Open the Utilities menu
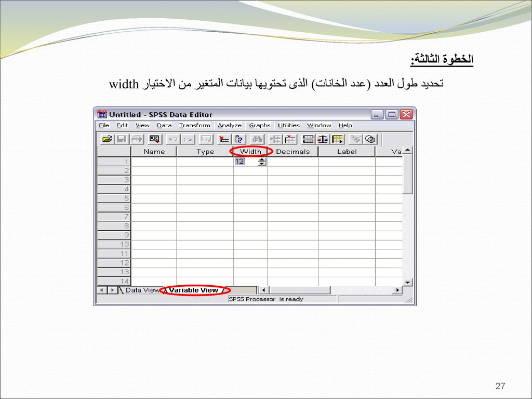532x399 pixels. [x=289, y=126]
